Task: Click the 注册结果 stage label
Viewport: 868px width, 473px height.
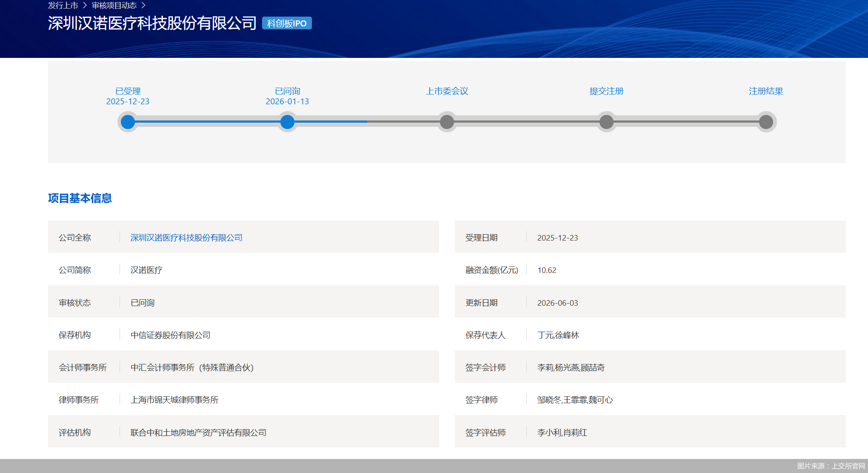Action: pyautogui.click(x=766, y=91)
